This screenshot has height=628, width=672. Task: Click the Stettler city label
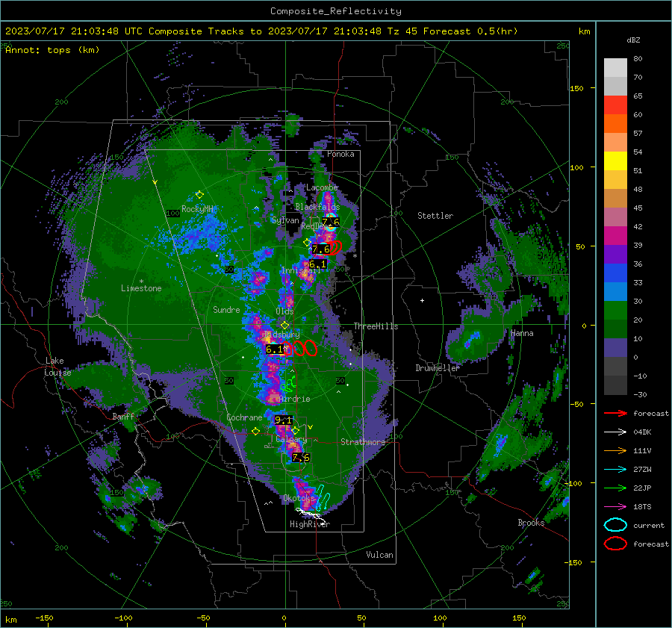point(435,216)
